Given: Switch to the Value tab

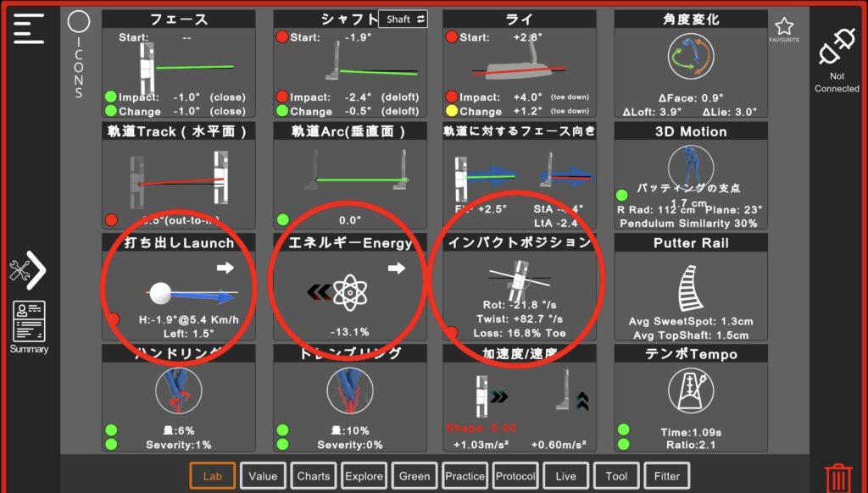Looking at the screenshot, I should [x=263, y=476].
